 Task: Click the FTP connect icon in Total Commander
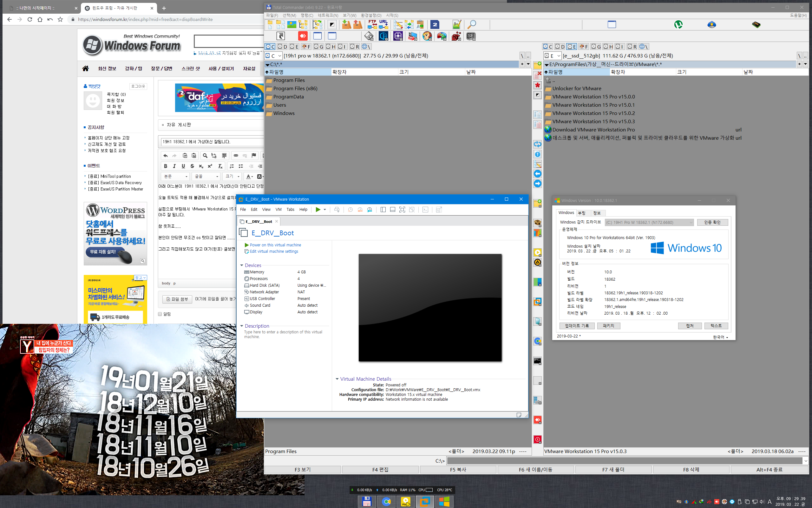(x=372, y=24)
